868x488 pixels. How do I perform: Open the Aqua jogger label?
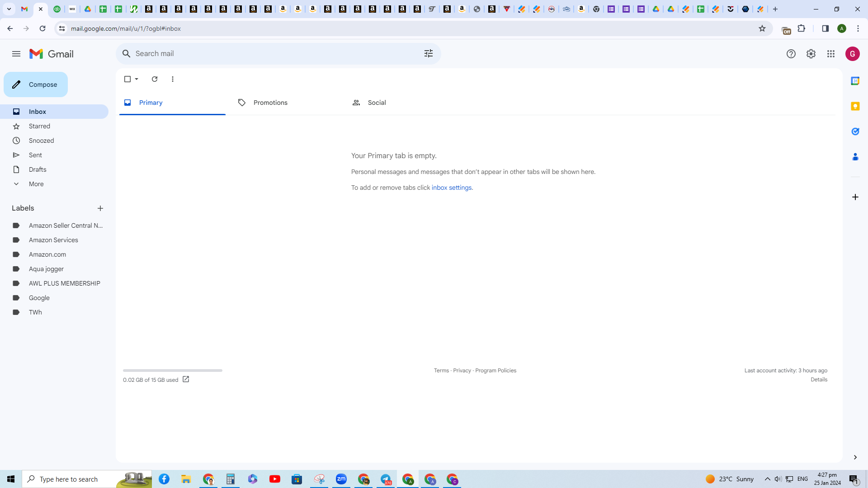pyautogui.click(x=54, y=269)
